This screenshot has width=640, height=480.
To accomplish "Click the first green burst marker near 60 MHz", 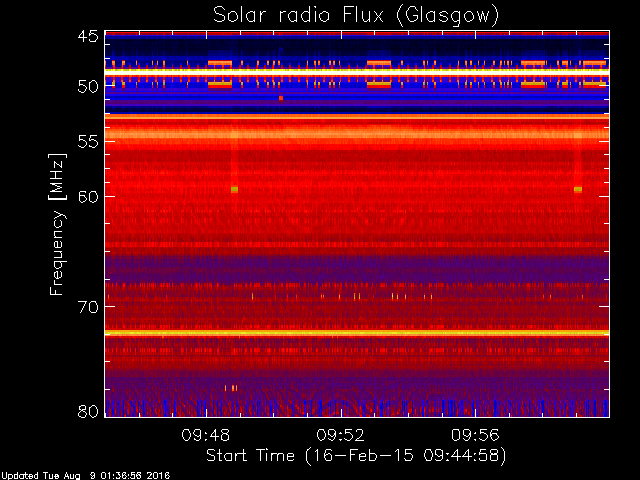I will (234, 189).
